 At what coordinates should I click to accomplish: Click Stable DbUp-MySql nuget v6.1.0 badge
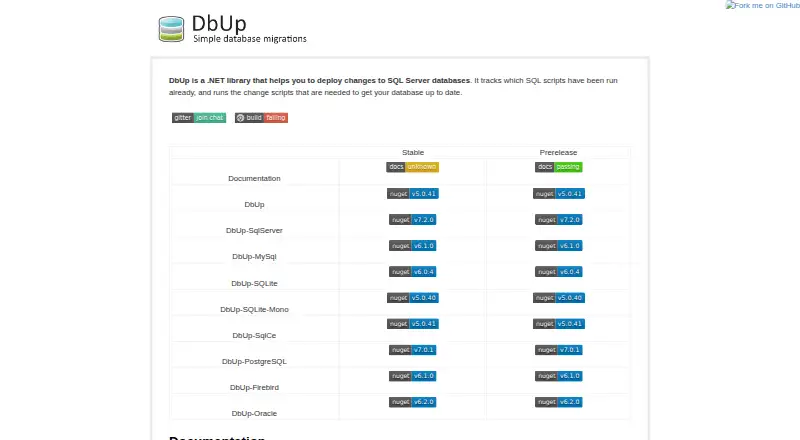pyautogui.click(x=413, y=246)
